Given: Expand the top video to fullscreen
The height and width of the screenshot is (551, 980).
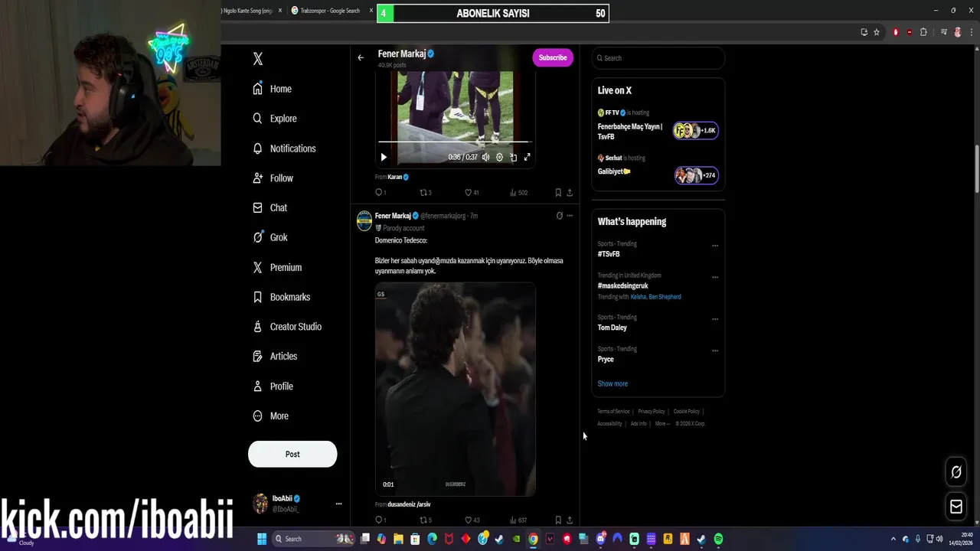Looking at the screenshot, I should click(527, 157).
